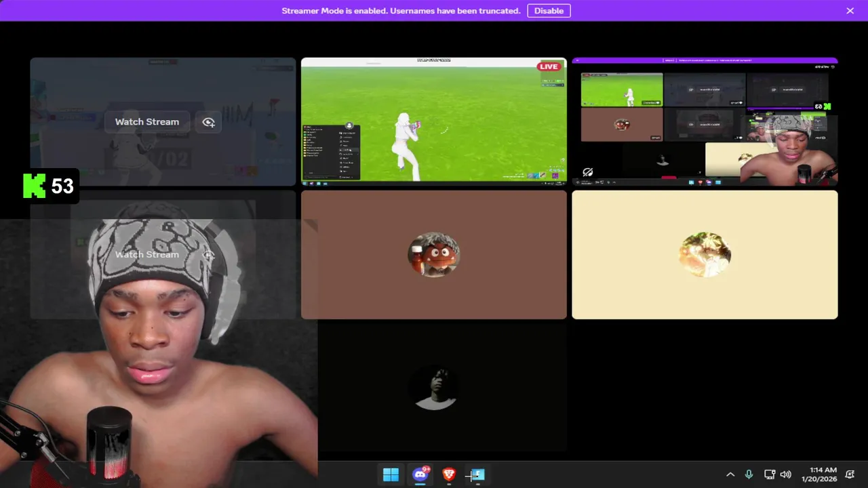Select the brown participant tile with cartoon avatar
This screenshot has width=868, height=488.
(433, 254)
